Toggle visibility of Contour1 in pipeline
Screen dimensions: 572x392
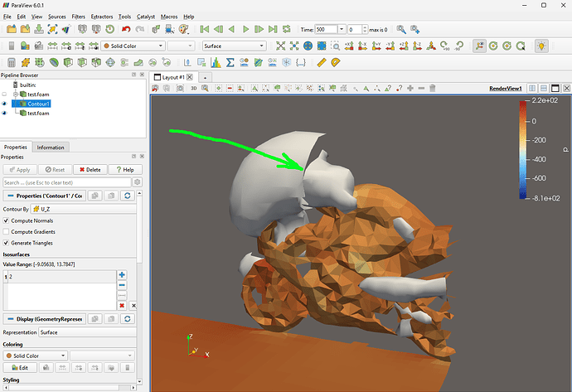(5, 104)
